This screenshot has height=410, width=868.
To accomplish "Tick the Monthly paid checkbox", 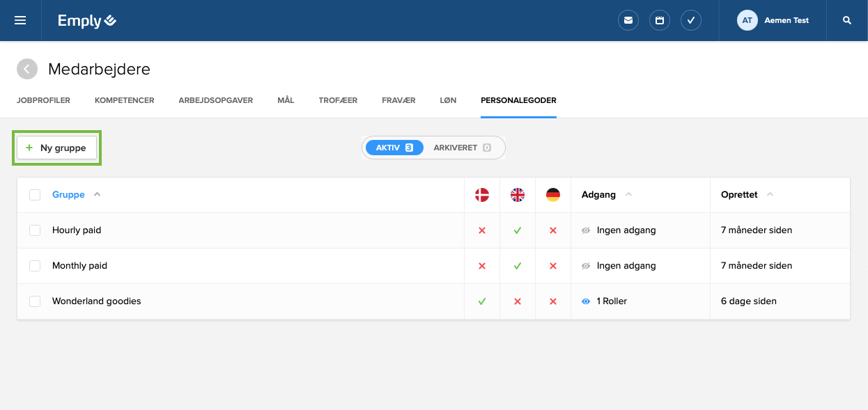I will 35,266.
